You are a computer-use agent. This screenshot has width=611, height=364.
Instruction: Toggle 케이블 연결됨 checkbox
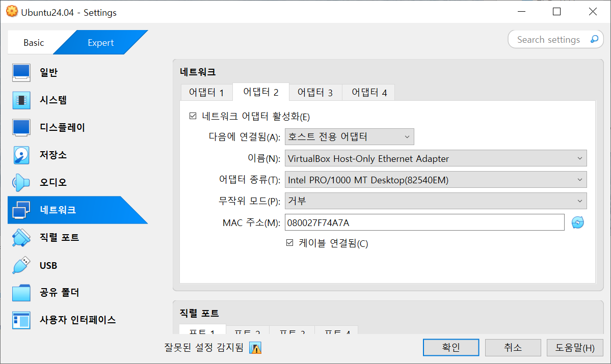point(289,243)
